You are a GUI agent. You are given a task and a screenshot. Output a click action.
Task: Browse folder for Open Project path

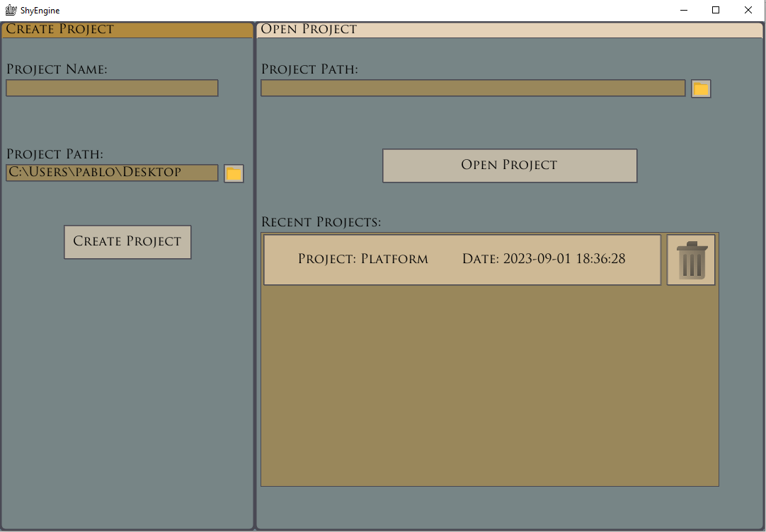pos(701,89)
